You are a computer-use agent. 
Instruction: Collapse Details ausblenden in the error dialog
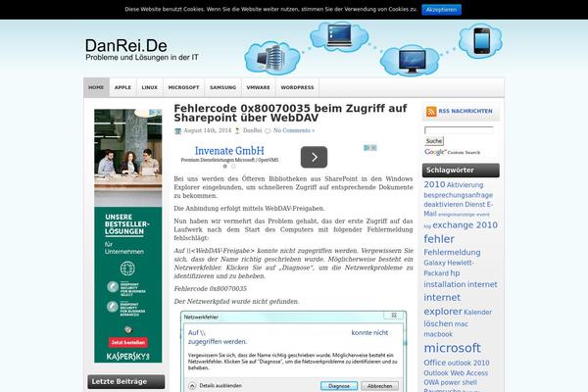coord(216,385)
